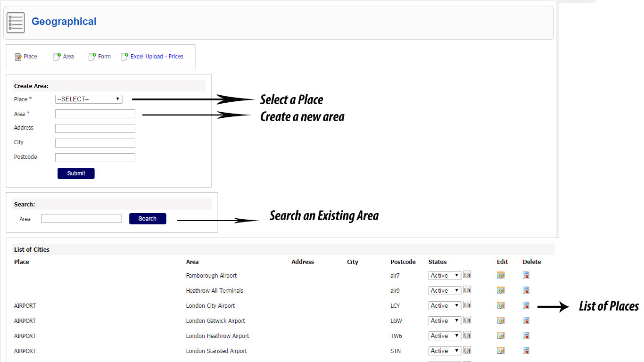Click the delete icon for London Gatwick Airport
Screen dimensions: 644x362
click(526, 321)
